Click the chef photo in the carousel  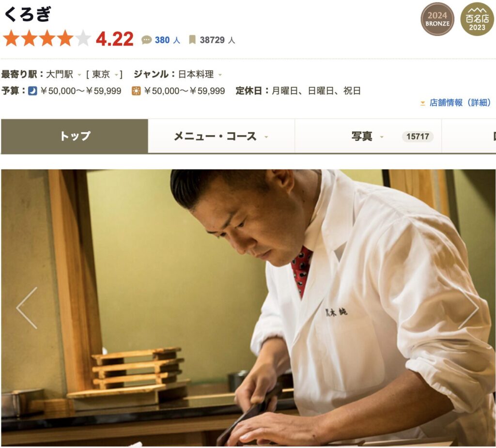(248, 308)
